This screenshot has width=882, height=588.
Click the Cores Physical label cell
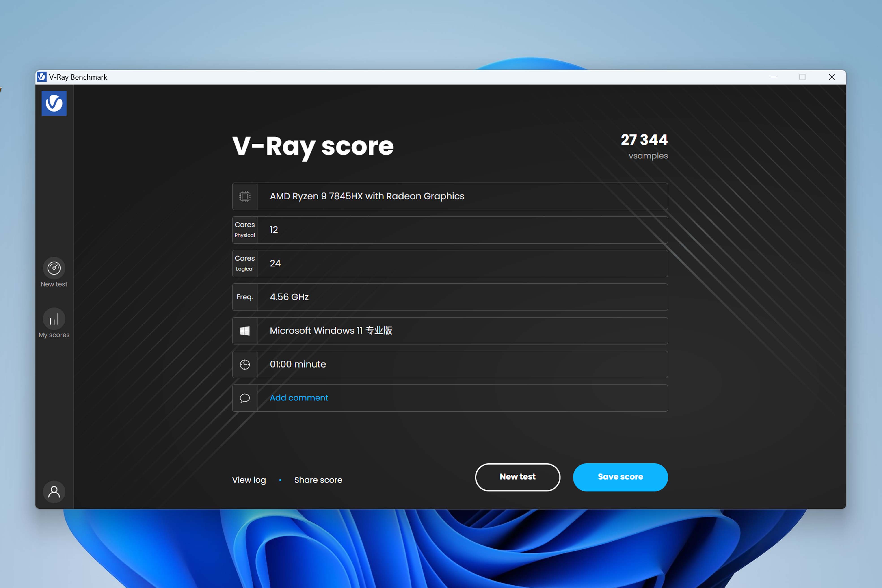click(x=245, y=230)
